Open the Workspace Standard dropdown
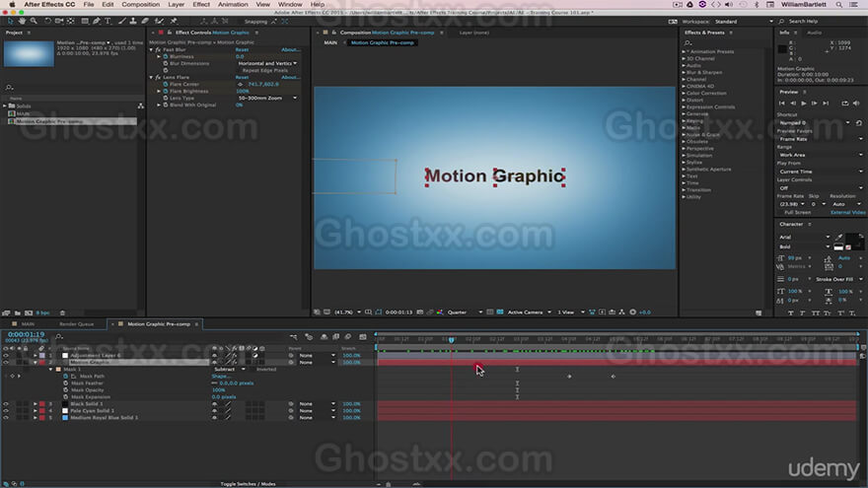 744,21
